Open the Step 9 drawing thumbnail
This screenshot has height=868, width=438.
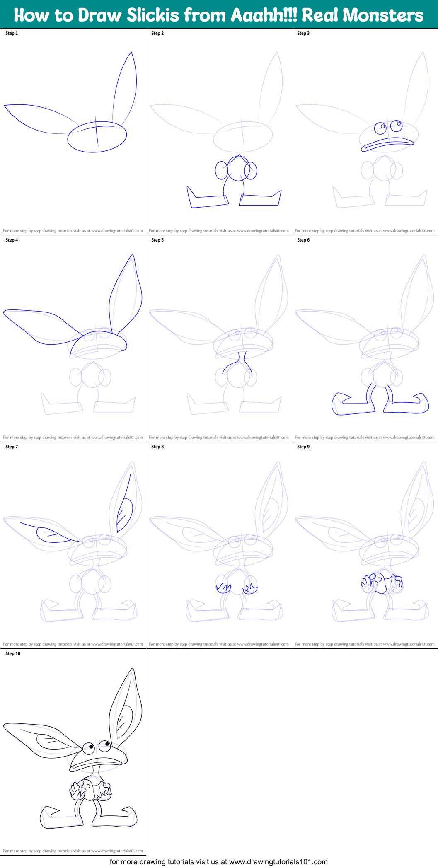coord(365,545)
